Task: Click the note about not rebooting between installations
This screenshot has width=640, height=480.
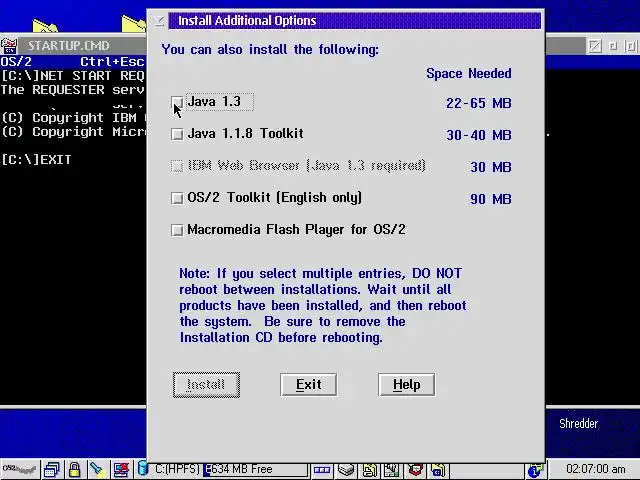Action: 322,305
